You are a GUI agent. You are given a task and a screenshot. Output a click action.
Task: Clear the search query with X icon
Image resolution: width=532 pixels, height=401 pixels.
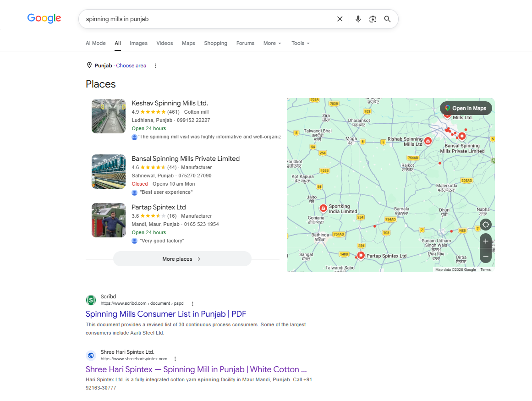point(340,19)
